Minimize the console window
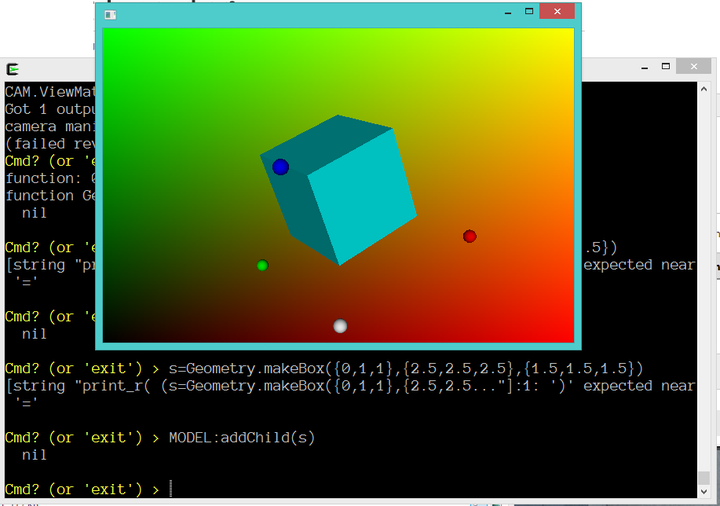 [644, 66]
